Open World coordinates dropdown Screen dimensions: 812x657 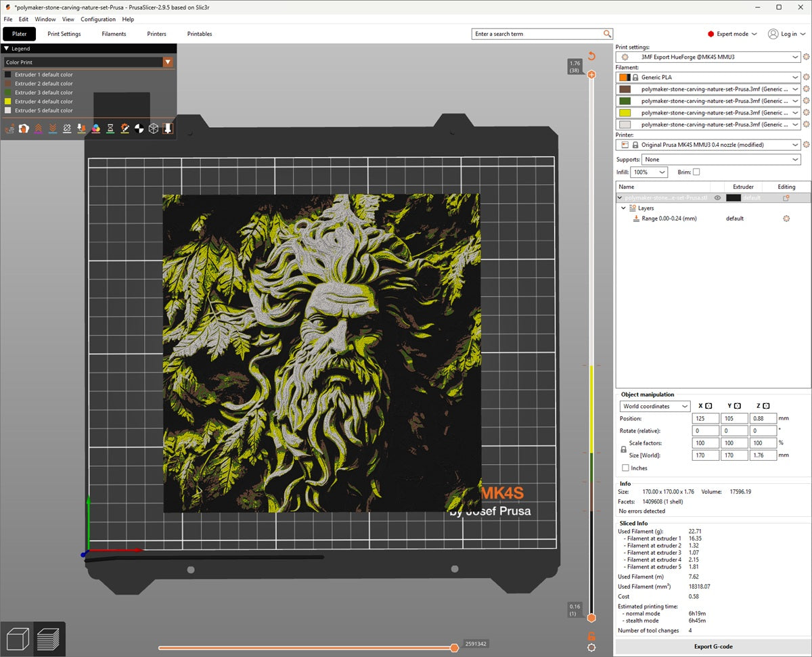655,406
